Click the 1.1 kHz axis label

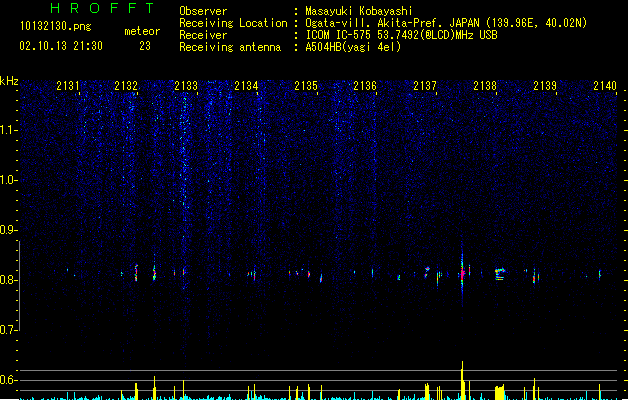tap(8, 130)
